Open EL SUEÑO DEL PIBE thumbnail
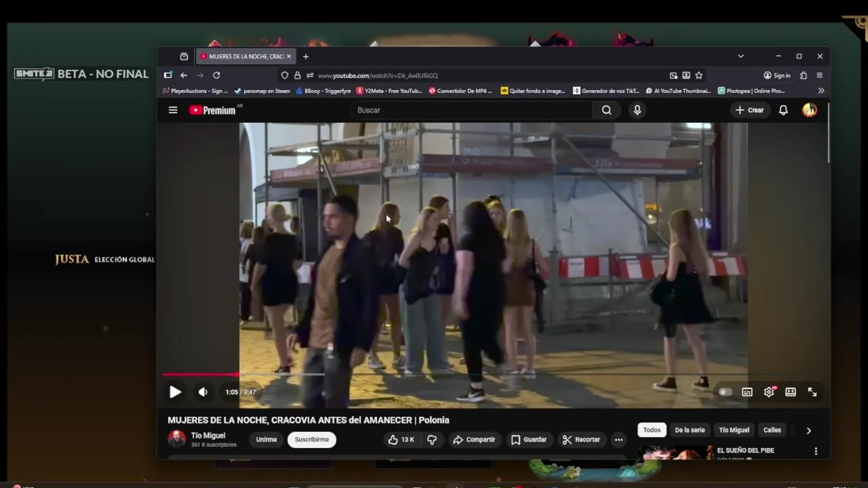This screenshot has height=488, width=868. tap(676, 453)
